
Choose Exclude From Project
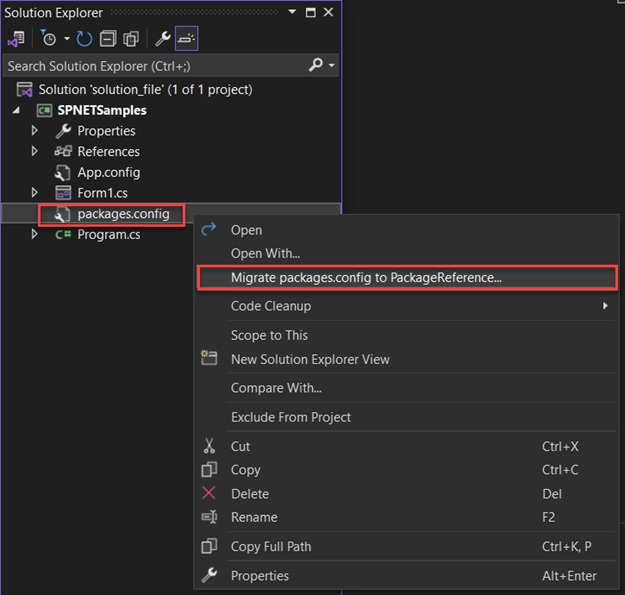click(407, 417)
